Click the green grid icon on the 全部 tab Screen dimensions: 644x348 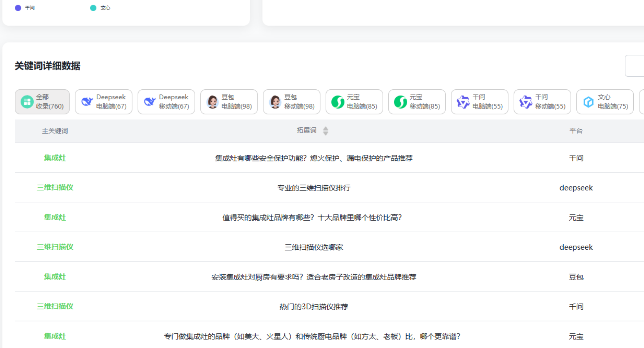coord(27,102)
